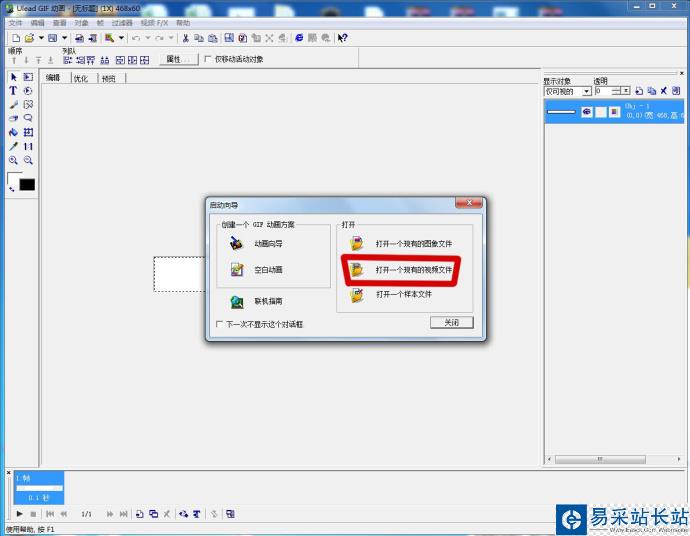
Task: Select the Fill bucket tool
Action: (x=14, y=132)
